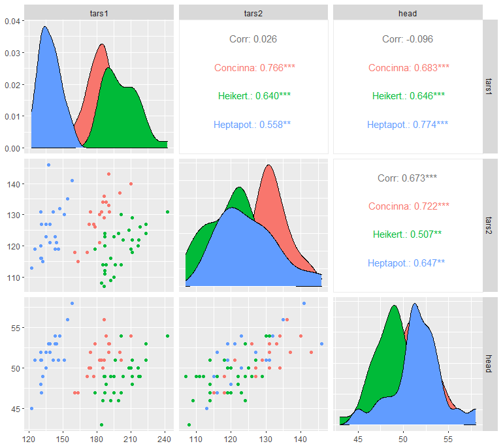Click the Concinna: 0.766*** label
The height and width of the screenshot is (448, 503).
coord(255,68)
